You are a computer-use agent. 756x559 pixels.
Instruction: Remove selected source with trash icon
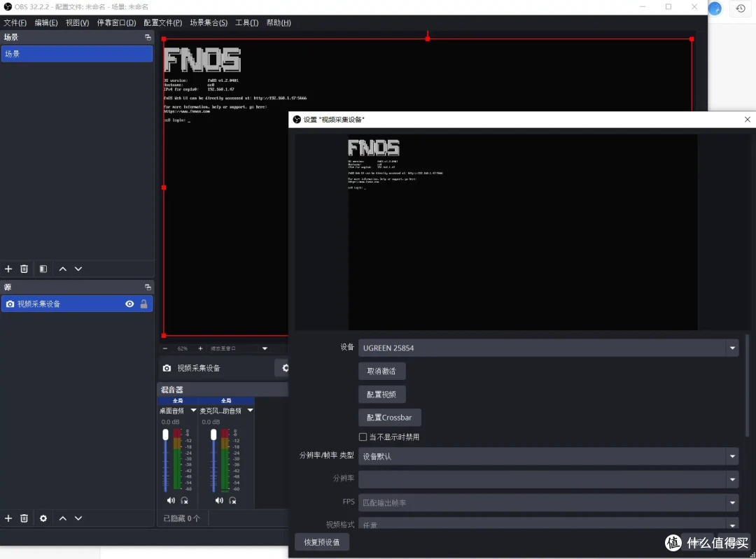click(24, 518)
